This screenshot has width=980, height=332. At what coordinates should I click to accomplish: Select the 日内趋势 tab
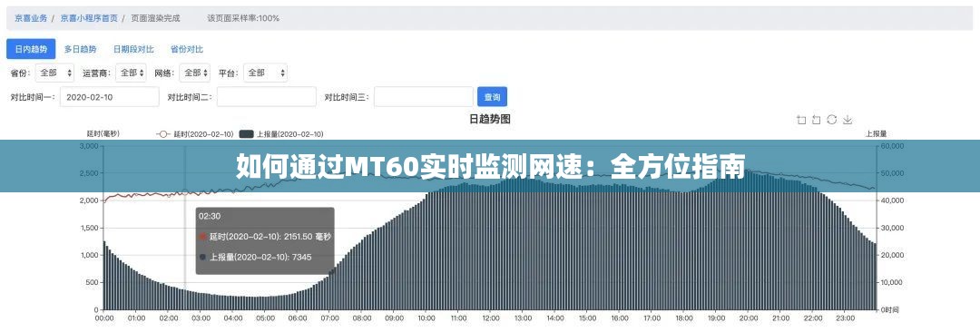31,49
